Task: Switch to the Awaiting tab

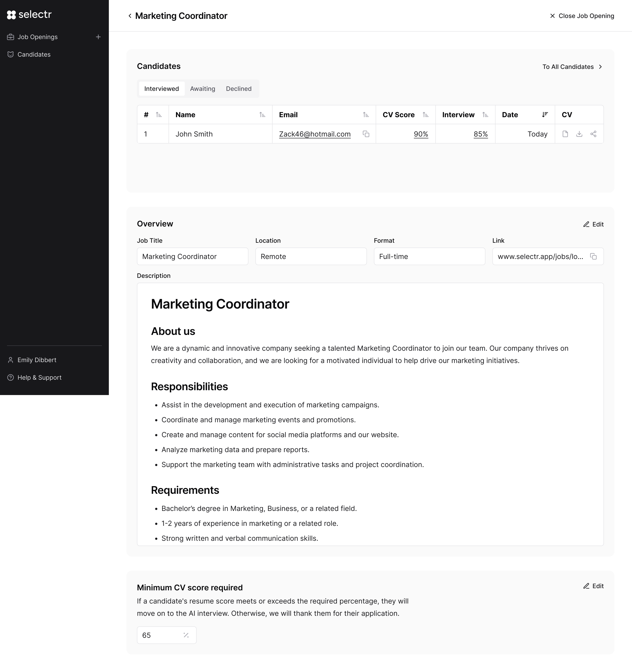Action: [203, 89]
